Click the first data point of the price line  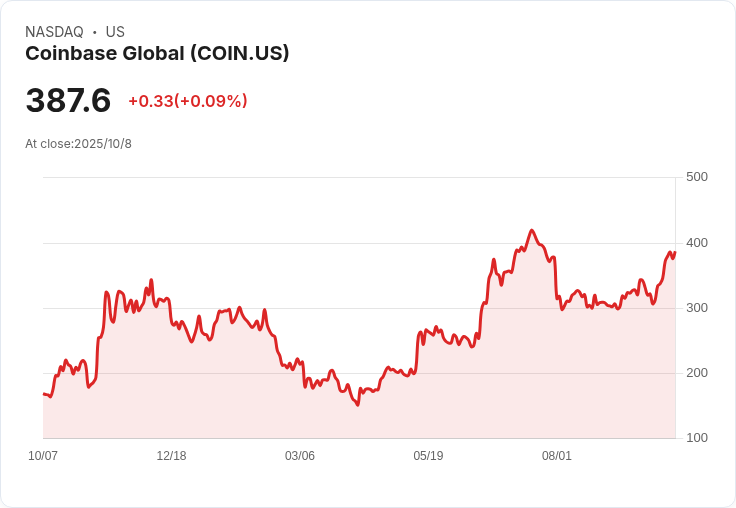[x=44, y=394]
